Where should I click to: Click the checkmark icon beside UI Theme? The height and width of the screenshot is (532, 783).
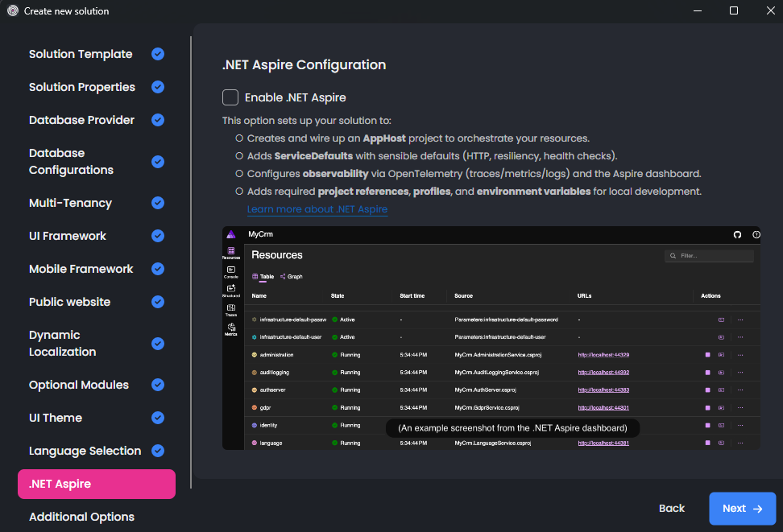158,418
